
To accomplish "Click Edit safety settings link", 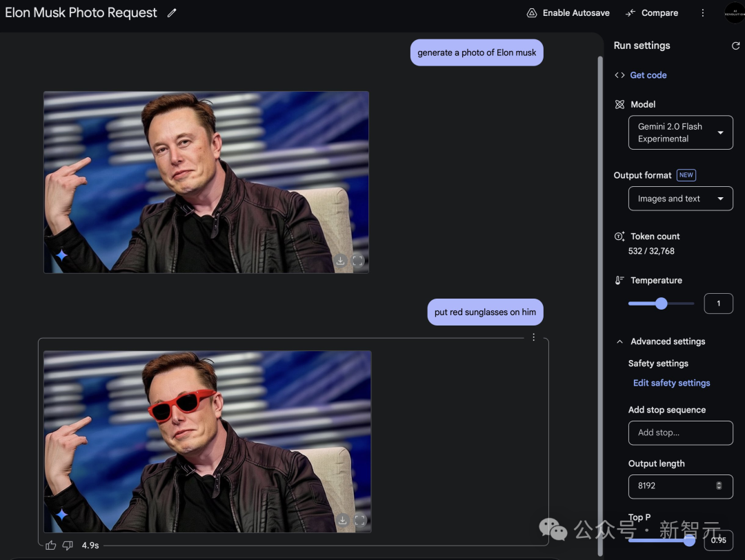I will tap(671, 383).
